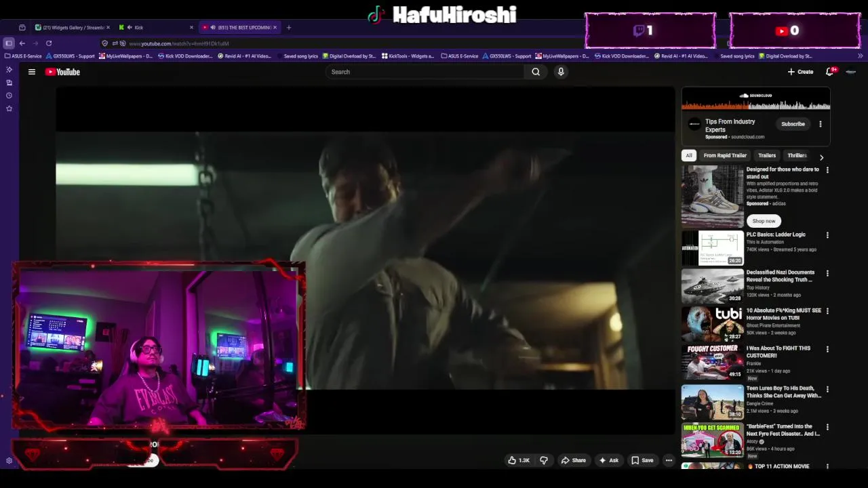This screenshot has height=488, width=868.
Task: Select the active YouTube video tab
Action: tap(239, 28)
